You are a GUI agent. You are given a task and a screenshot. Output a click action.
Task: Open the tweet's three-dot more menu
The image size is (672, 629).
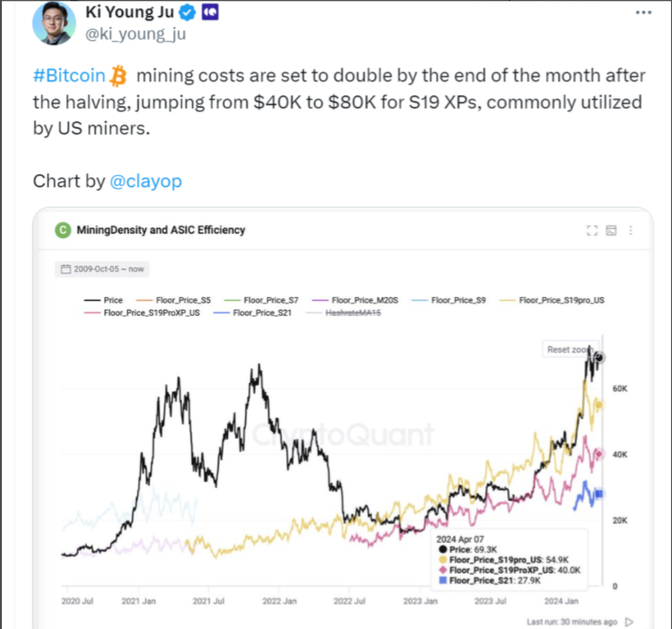[x=644, y=12]
